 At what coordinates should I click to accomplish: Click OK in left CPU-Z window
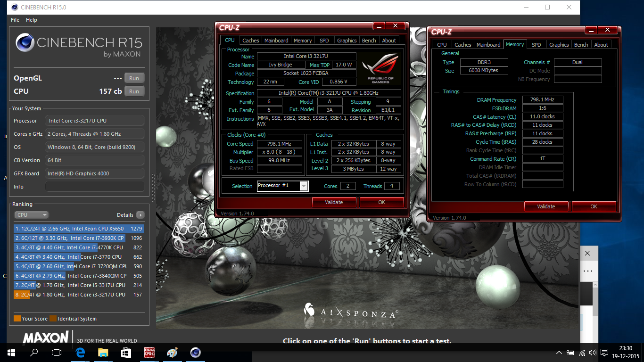click(382, 202)
